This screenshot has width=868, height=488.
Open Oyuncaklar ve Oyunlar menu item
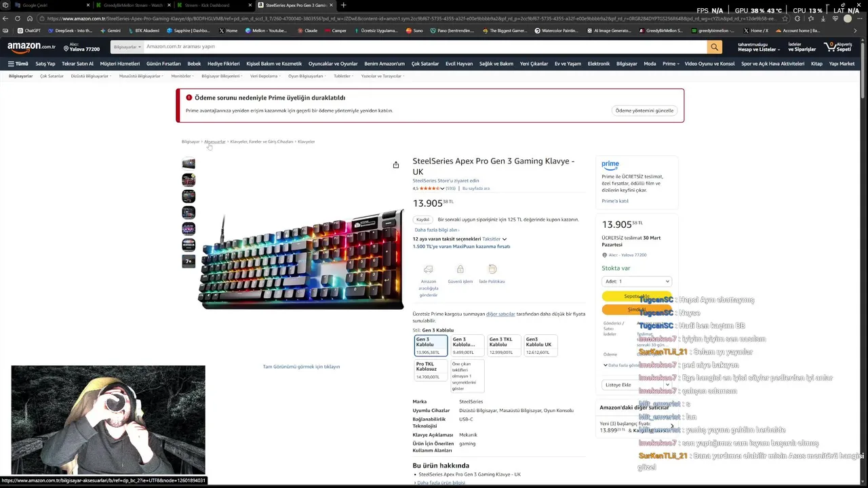tap(333, 64)
